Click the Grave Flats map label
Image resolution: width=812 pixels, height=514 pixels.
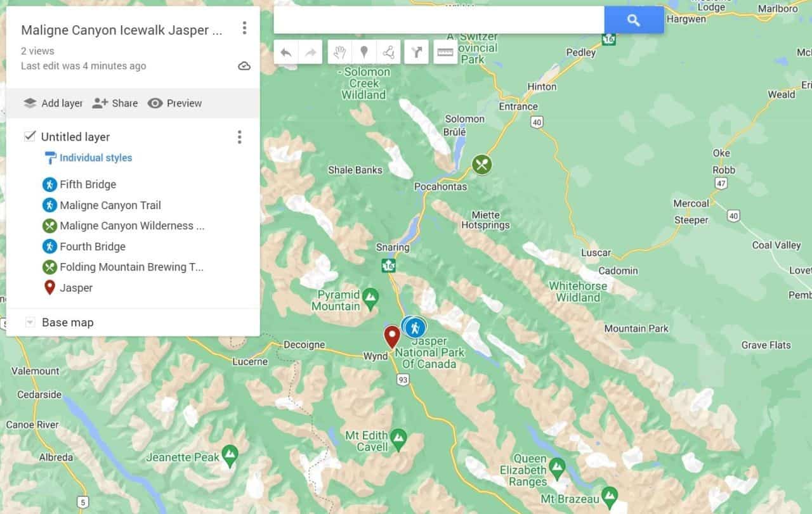click(x=766, y=345)
